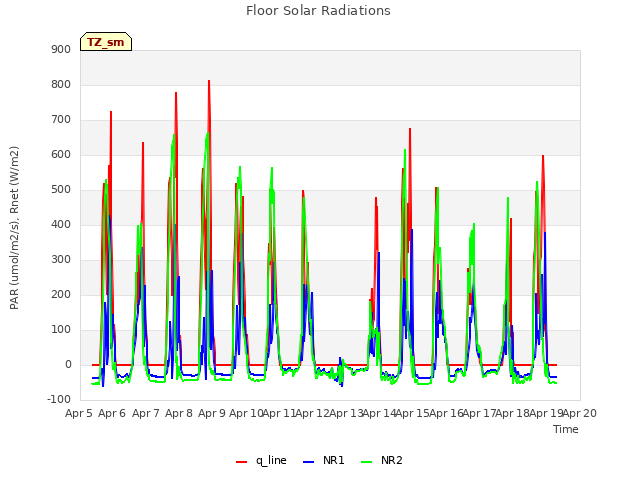The width and height of the screenshot is (640, 480).
Task: Click the Apr 17 x-axis tick label
Action: [479, 413]
